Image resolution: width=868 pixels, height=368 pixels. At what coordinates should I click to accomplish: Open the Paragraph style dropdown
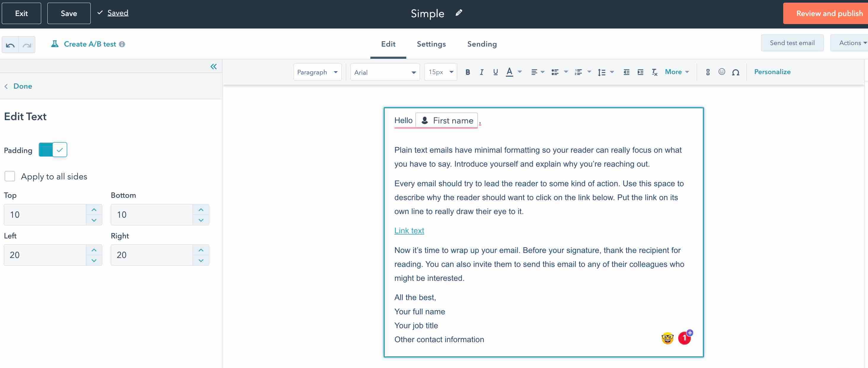pyautogui.click(x=317, y=72)
